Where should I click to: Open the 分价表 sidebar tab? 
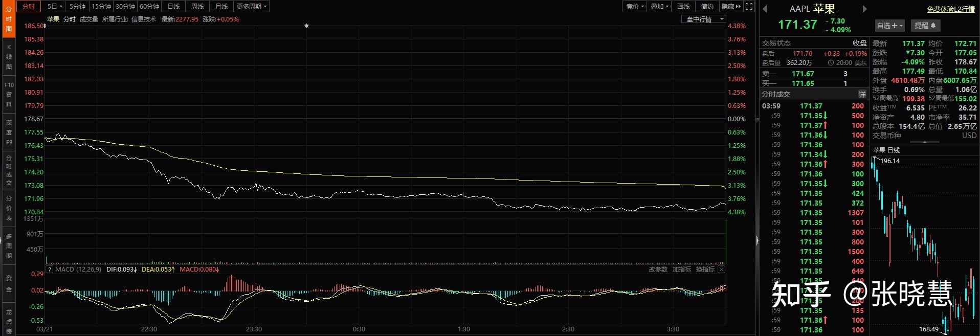pyautogui.click(x=9, y=208)
